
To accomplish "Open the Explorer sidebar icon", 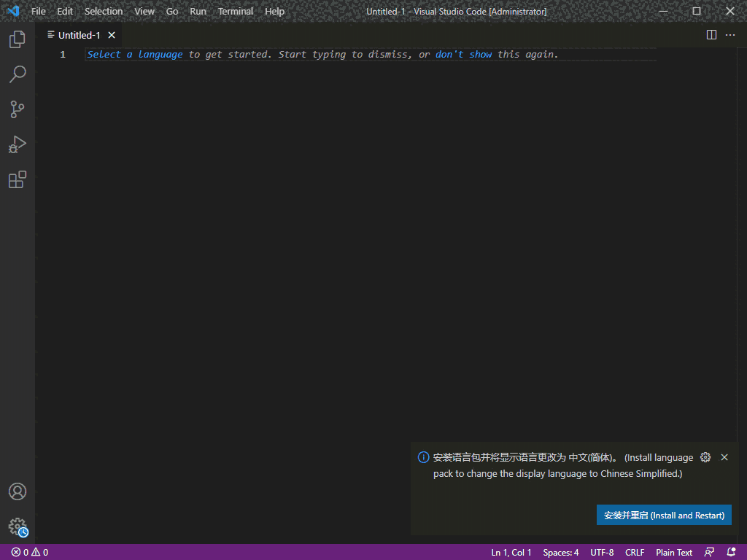I will (17, 39).
